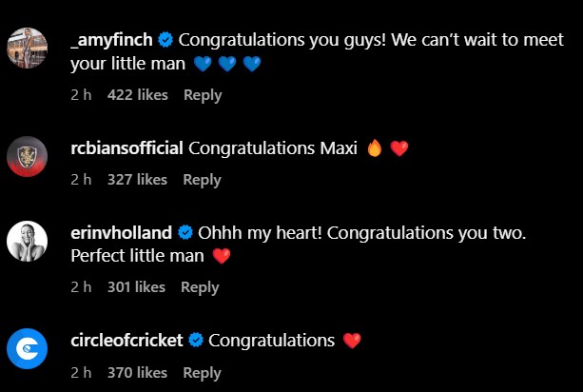Show 301 likes on erinvholland's comment

(136, 287)
